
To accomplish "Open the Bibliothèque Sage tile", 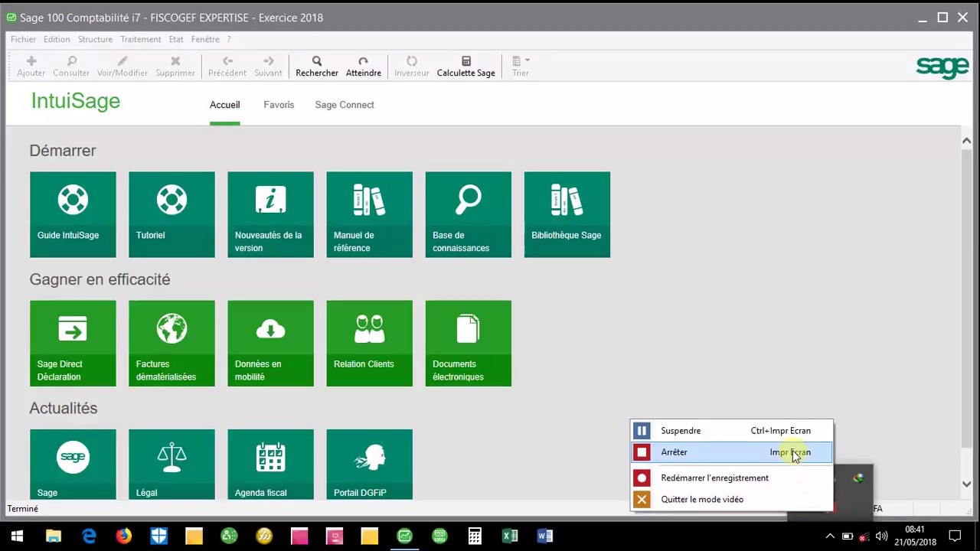I will click(x=567, y=214).
